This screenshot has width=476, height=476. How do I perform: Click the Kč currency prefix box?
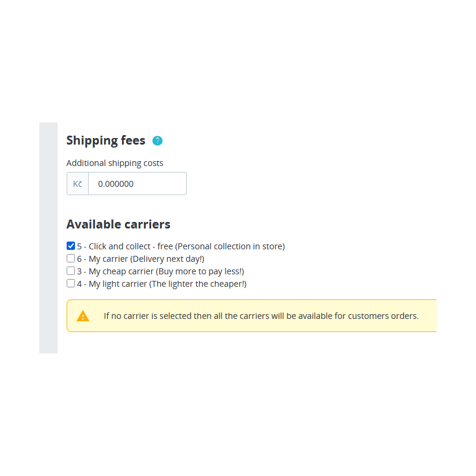[x=78, y=184]
